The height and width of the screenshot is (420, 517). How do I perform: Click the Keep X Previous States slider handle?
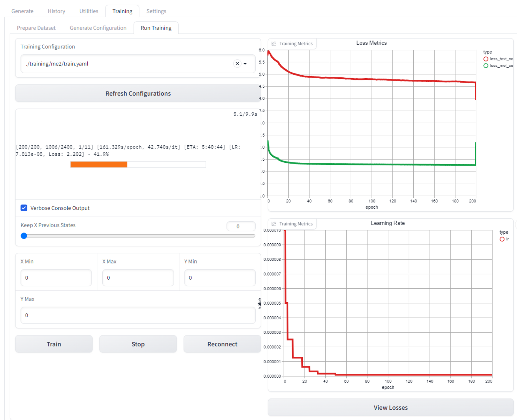coord(24,236)
